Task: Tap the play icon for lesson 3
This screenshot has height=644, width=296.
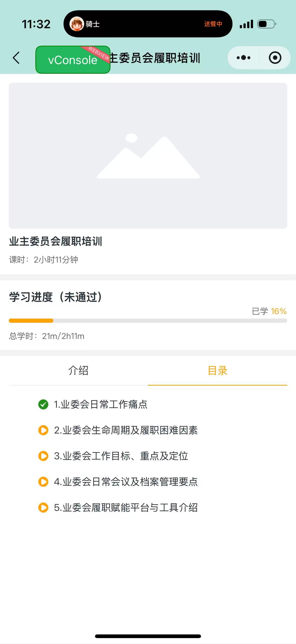Action: tap(43, 456)
